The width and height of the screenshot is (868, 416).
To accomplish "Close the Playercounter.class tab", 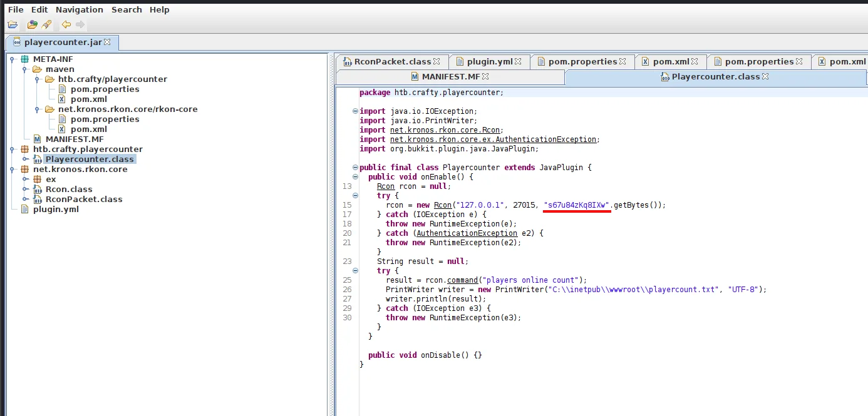I will pos(765,76).
